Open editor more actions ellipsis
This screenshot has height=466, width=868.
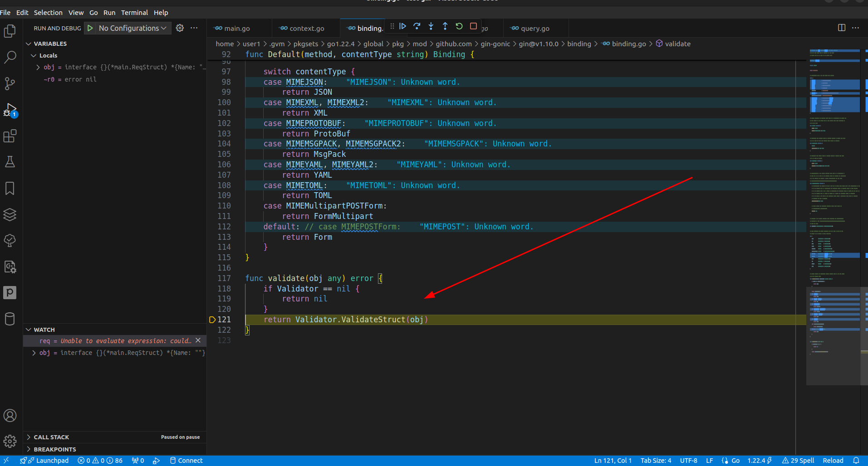tap(856, 28)
